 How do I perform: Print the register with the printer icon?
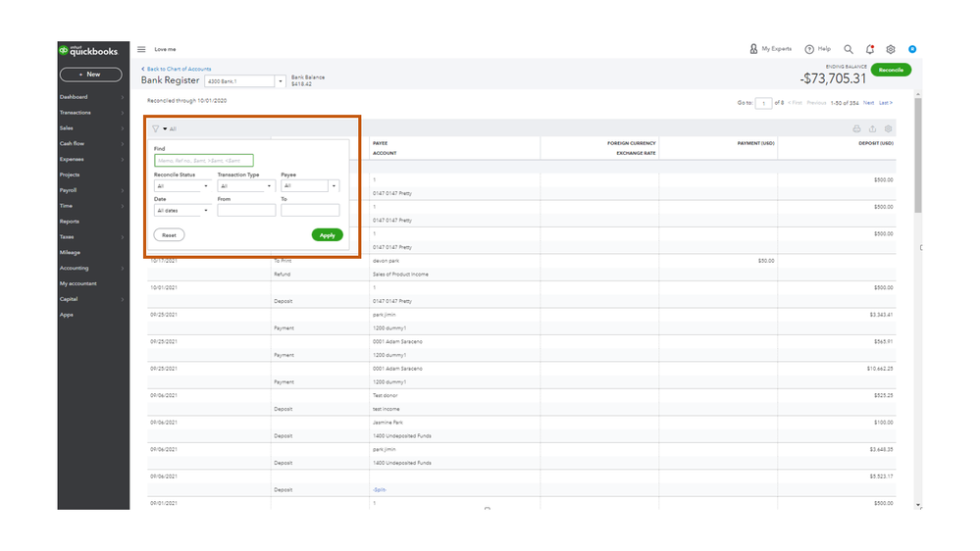[x=856, y=128]
